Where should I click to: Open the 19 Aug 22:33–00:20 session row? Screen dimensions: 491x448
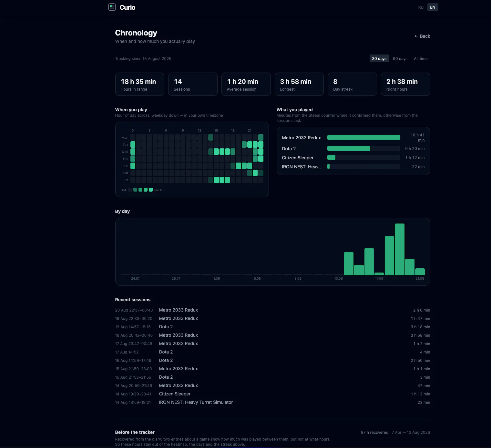(x=272, y=318)
